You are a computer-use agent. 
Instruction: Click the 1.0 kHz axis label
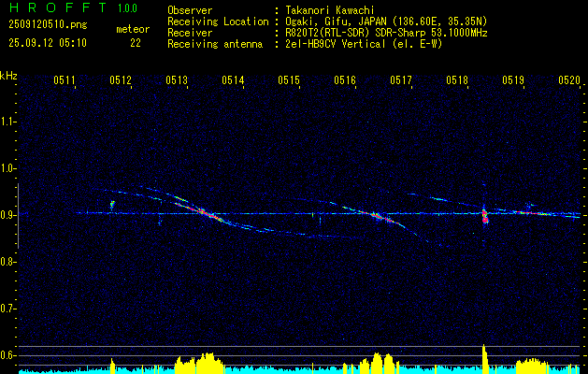coord(8,168)
